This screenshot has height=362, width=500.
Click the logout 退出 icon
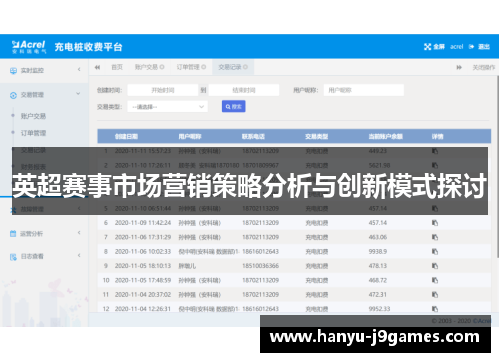pos(471,47)
